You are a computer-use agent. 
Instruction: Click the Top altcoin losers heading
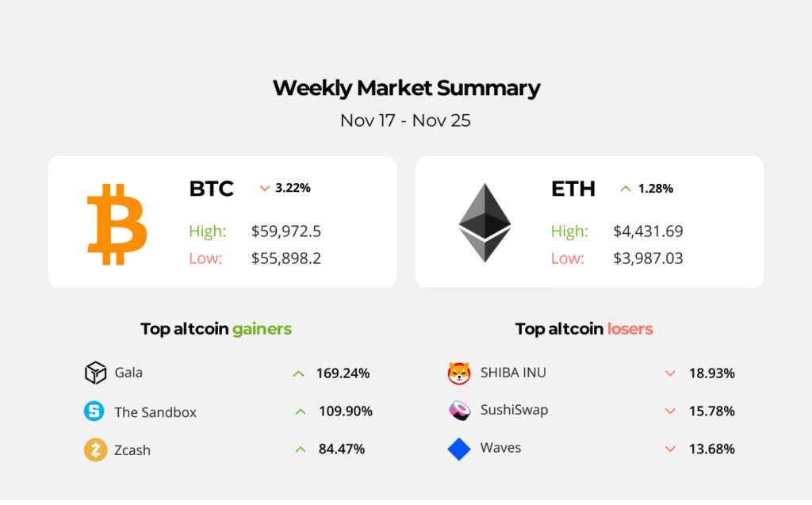584,329
